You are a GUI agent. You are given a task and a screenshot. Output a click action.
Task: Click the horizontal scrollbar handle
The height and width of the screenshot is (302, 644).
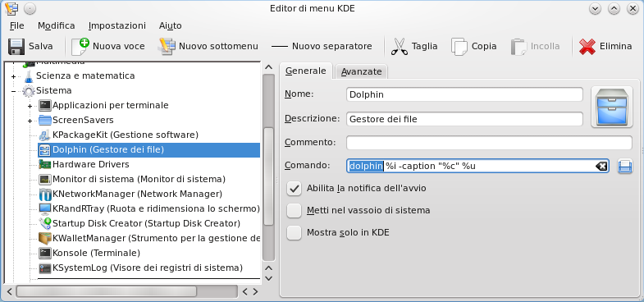pos(107,291)
